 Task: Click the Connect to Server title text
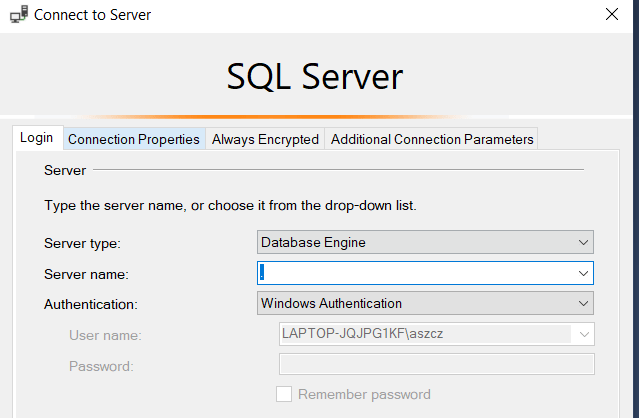(x=93, y=15)
